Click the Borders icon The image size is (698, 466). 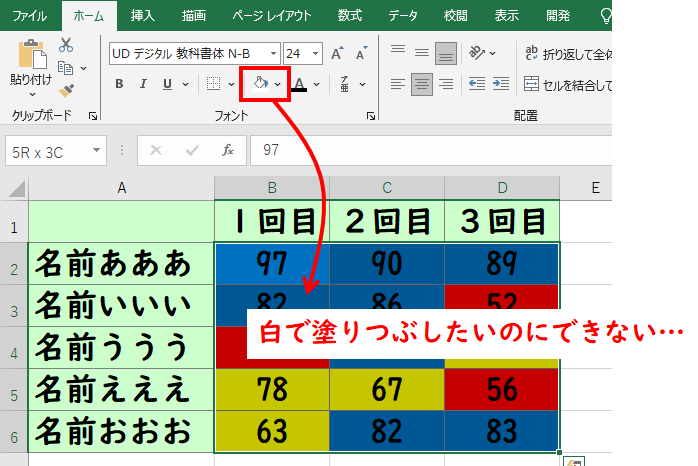(x=214, y=84)
